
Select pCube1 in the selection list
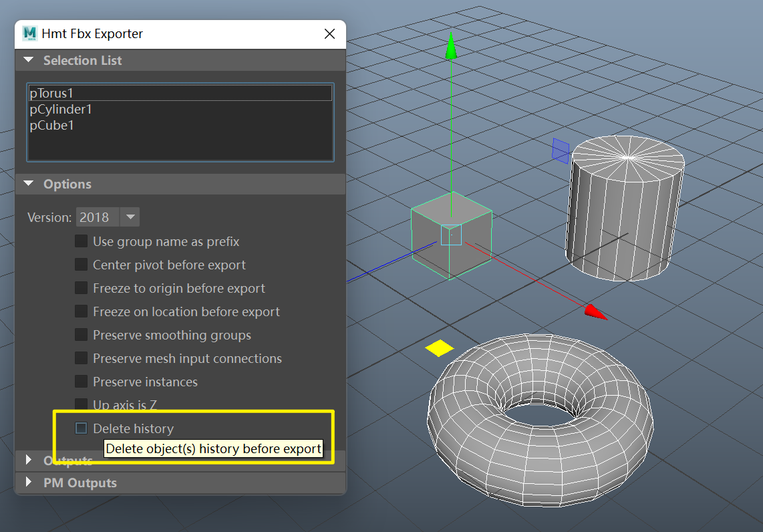(52, 125)
